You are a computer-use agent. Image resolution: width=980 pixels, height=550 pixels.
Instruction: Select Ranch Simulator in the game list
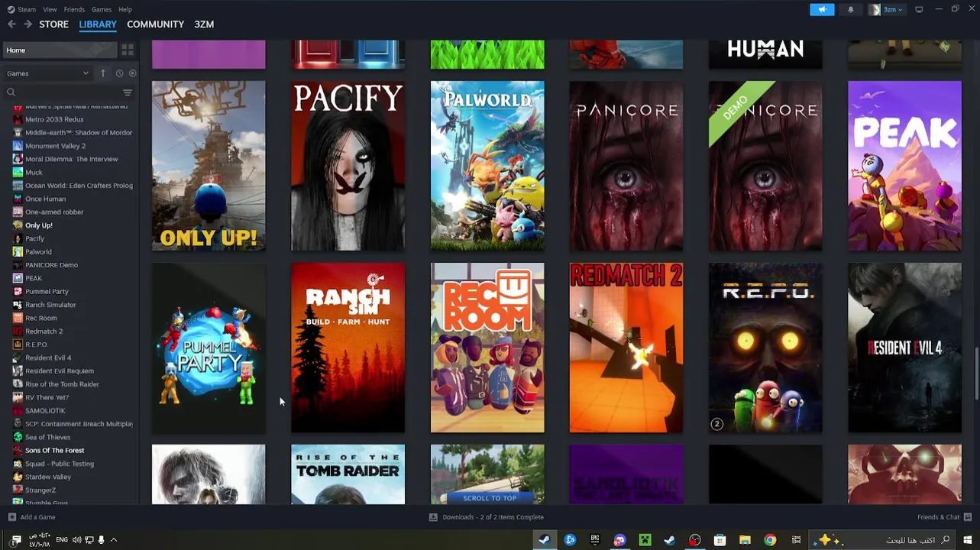(x=50, y=305)
